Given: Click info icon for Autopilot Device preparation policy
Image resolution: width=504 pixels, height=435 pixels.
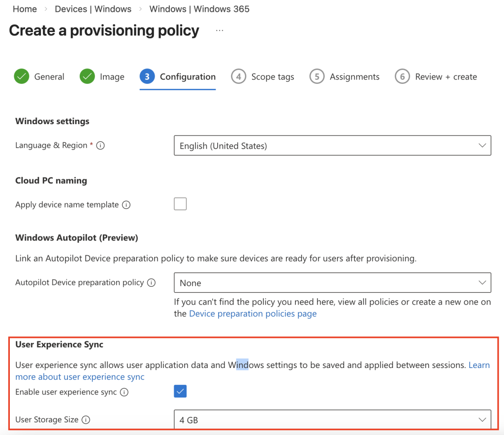Looking at the screenshot, I should coord(152,283).
